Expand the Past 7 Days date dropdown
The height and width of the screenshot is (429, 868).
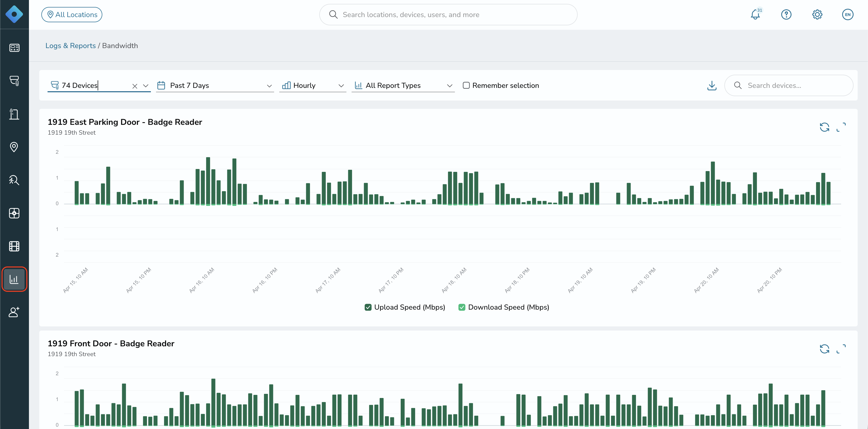[215, 86]
